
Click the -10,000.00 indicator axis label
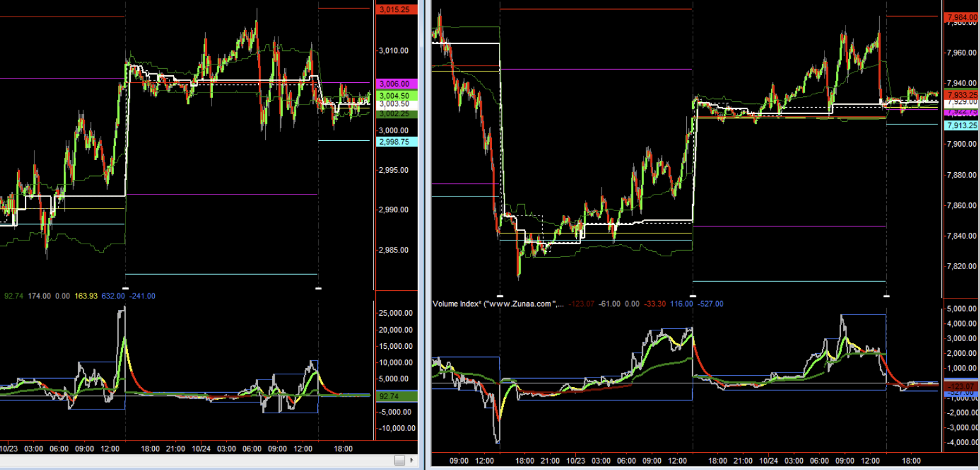(x=397, y=429)
